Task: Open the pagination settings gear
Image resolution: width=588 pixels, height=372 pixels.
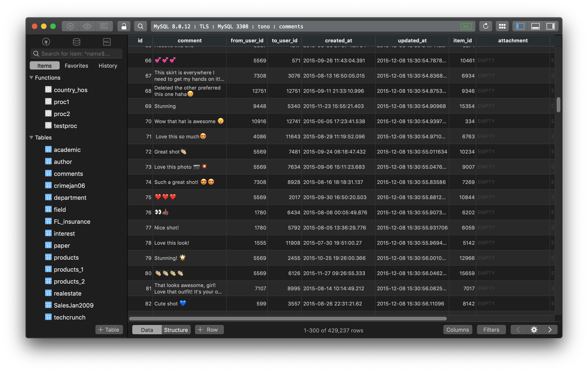Action: (x=534, y=330)
